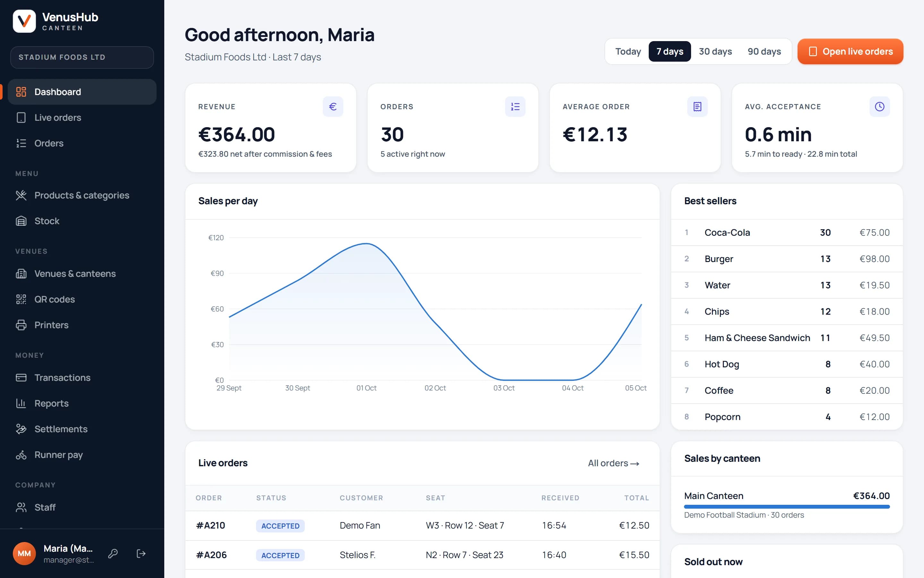Click the 01 Oct chart axis label
The image size is (924, 578).
(x=366, y=388)
